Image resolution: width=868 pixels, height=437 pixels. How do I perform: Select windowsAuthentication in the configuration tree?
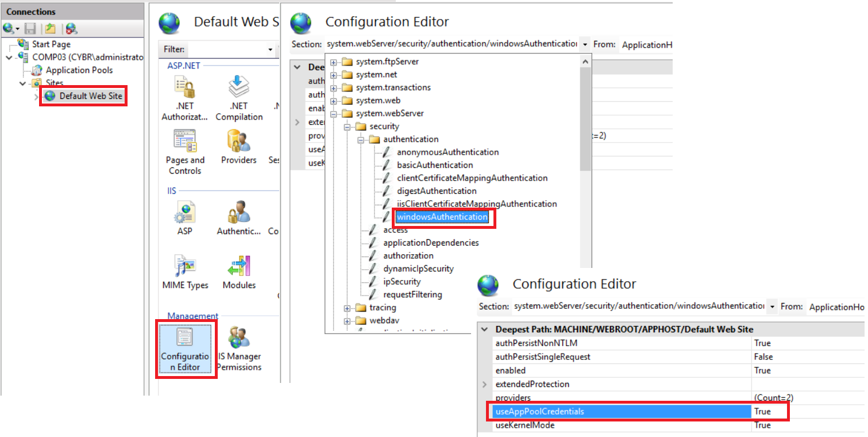[442, 217]
